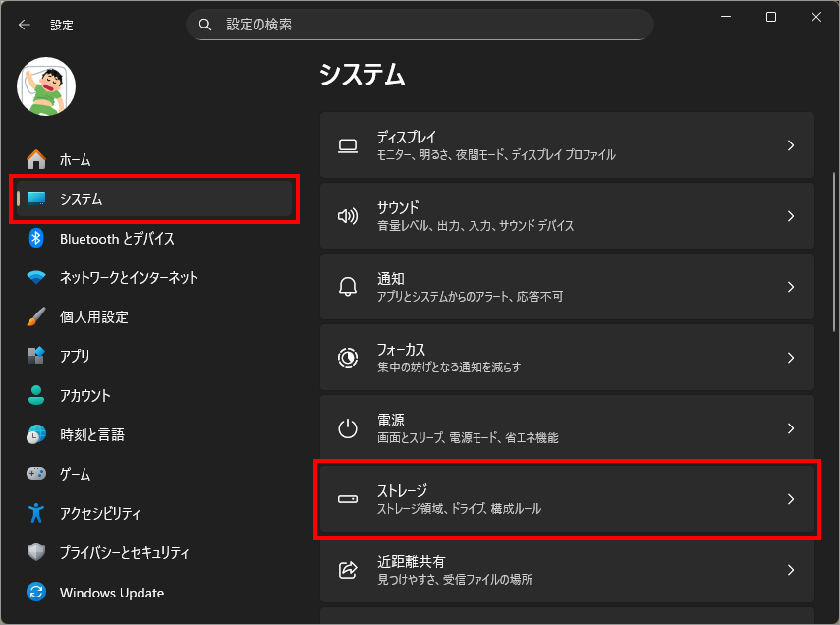Click the Bluetooth icon in sidebar
The width and height of the screenshot is (840, 625).
click(x=36, y=238)
